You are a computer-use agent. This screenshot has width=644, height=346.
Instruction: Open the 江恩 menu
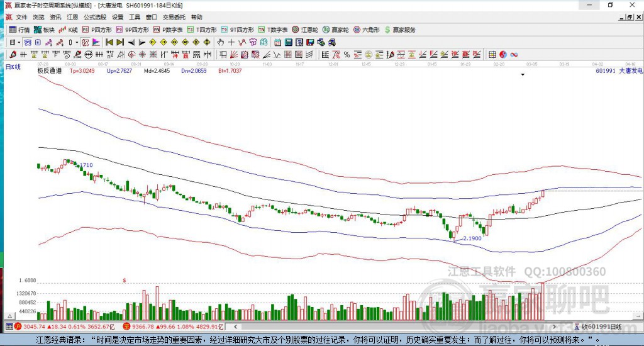(72, 17)
